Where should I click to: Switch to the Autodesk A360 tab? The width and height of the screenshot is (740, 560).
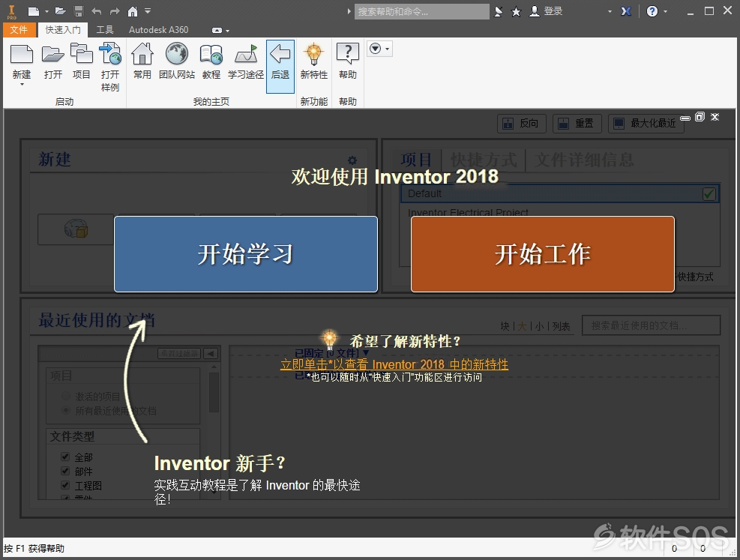159,30
